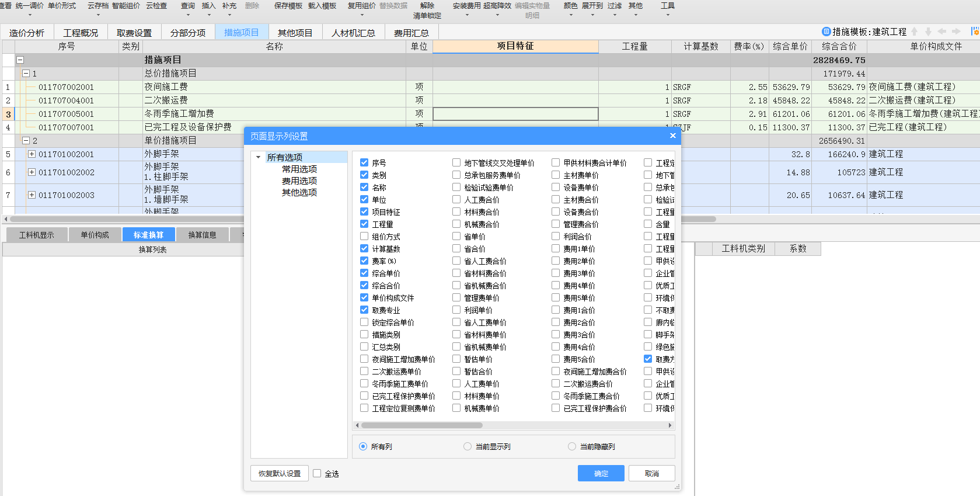Select 费用选项 in the options tree
This screenshot has width=980, height=496.
point(299,181)
